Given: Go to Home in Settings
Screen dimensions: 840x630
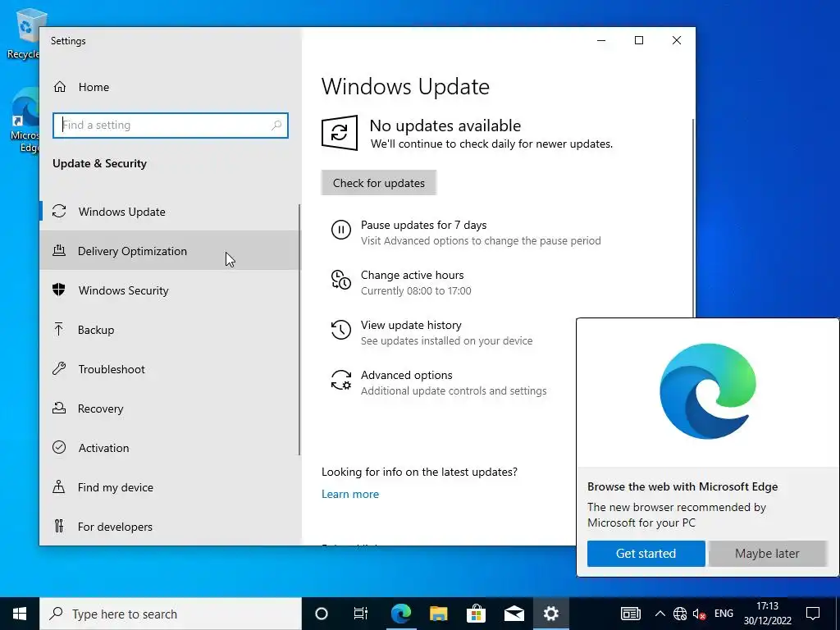Looking at the screenshot, I should [171, 87].
